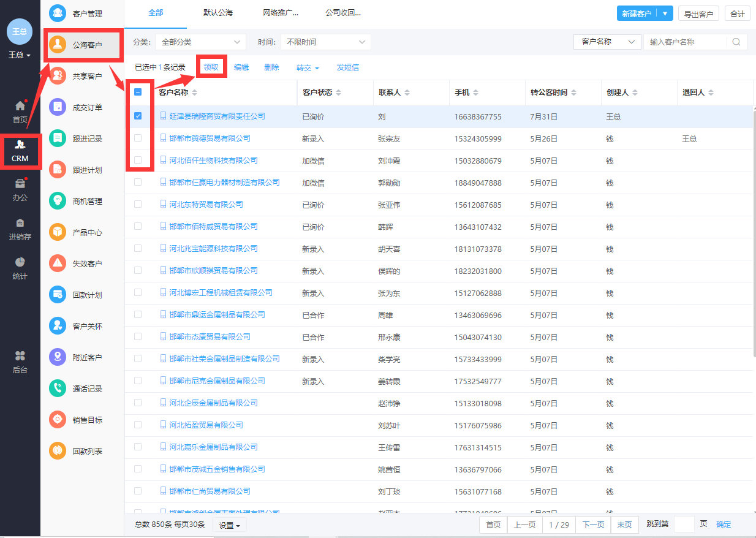The height and width of the screenshot is (538, 756).
Task: Open the 客户名称 search field selector
Action: pyautogui.click(x=607, y=42)
